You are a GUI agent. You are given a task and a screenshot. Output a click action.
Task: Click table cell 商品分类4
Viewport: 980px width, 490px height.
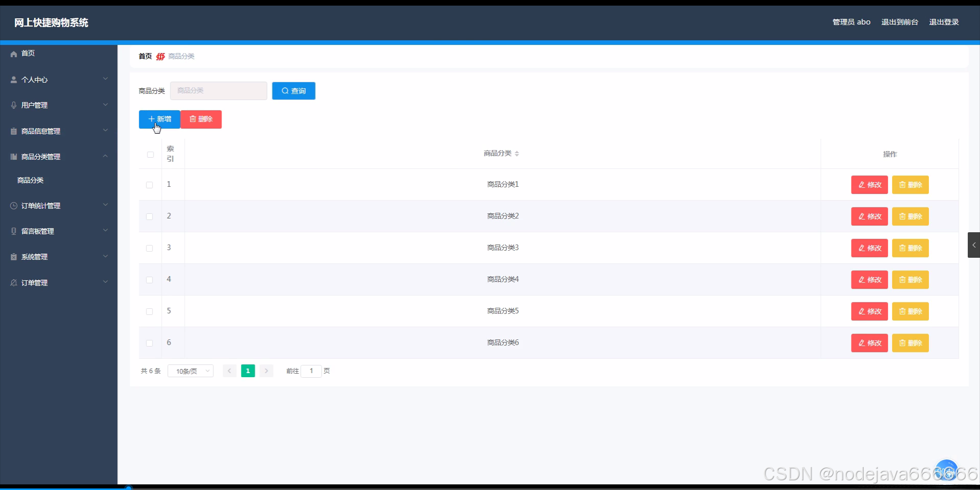[x=503, y=280]
